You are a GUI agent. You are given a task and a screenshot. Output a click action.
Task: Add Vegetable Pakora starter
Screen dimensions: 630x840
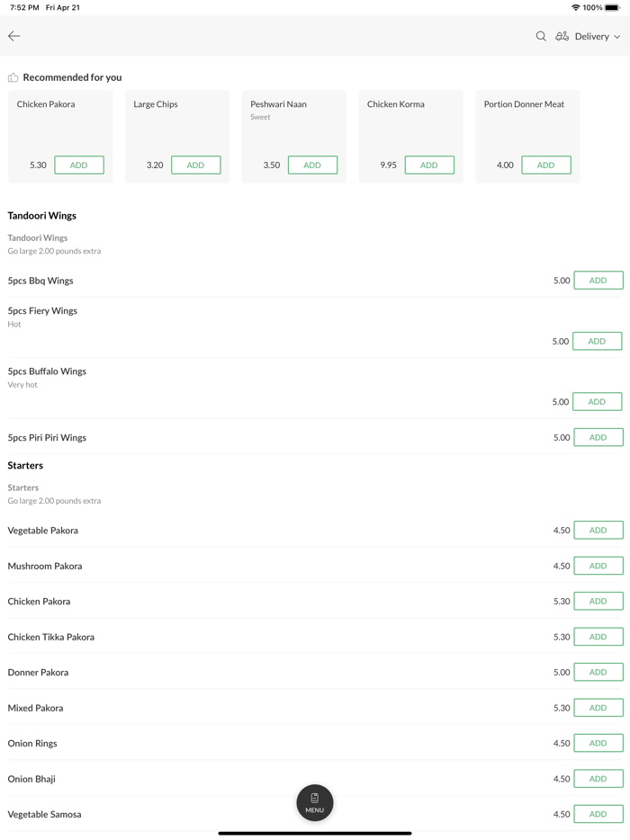(x=598, y=531)
